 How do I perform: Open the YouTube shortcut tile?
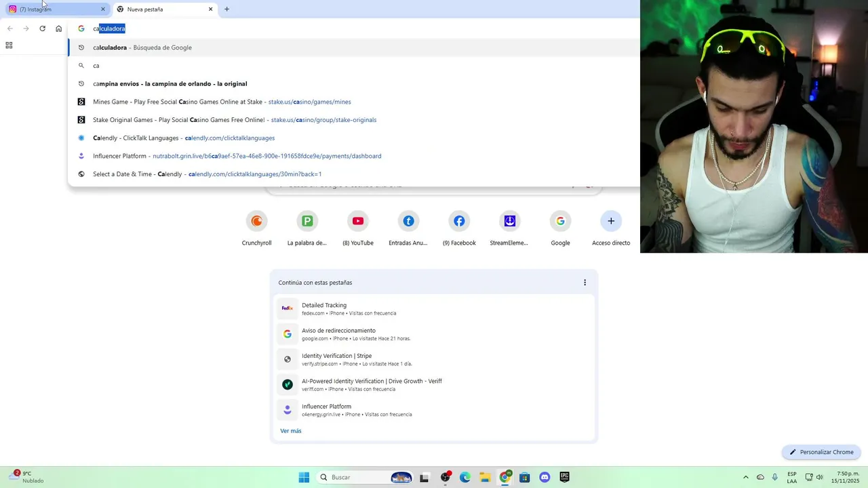(x=358, y=228)
